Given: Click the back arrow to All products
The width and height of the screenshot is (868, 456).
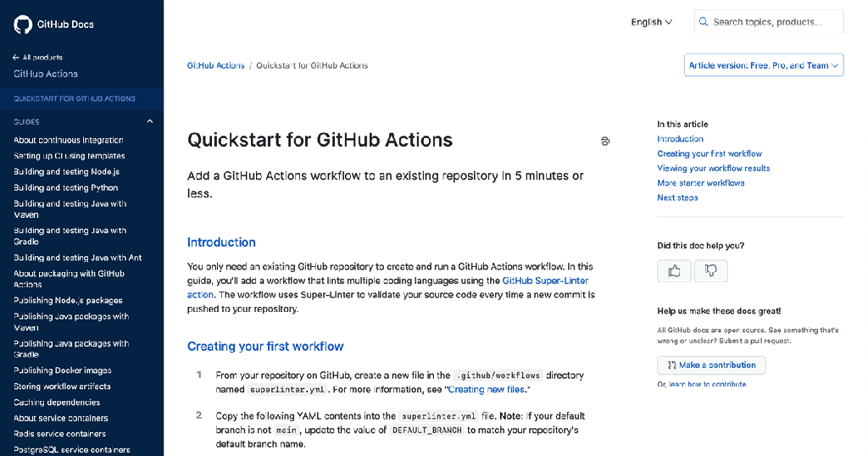Looking at the screenshot, I should (x=16, y=58).
